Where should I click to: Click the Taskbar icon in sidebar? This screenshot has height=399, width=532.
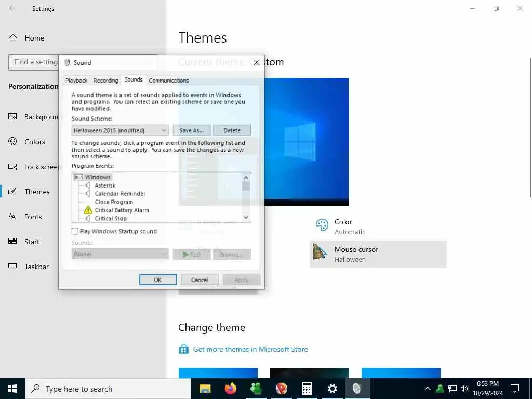click(x=12, y=266)
